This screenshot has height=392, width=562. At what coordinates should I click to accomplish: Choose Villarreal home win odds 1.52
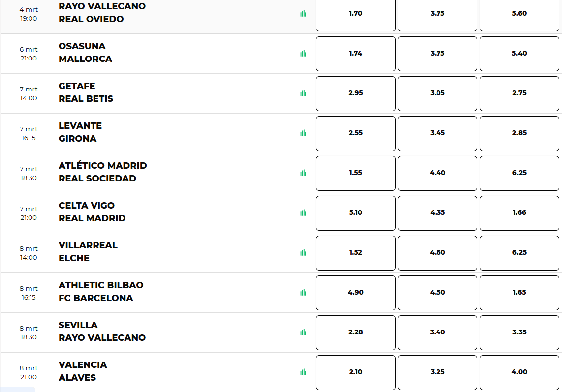coord(355,253)
